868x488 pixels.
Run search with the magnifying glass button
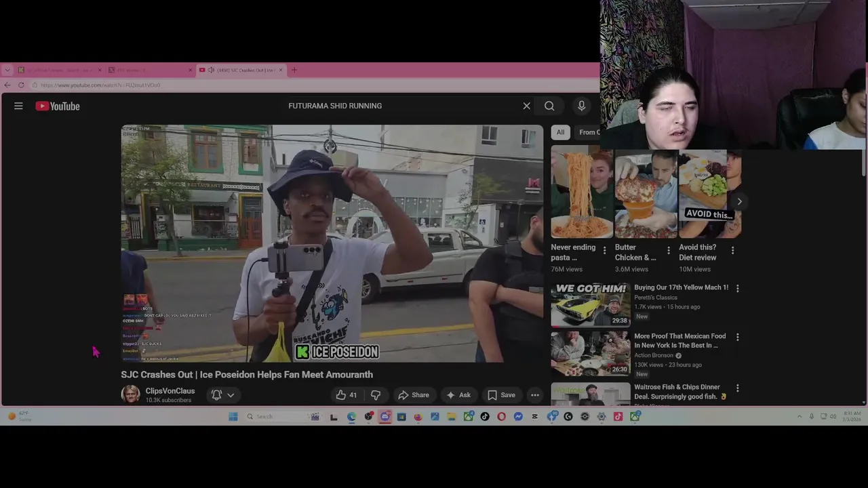(549, 106)
